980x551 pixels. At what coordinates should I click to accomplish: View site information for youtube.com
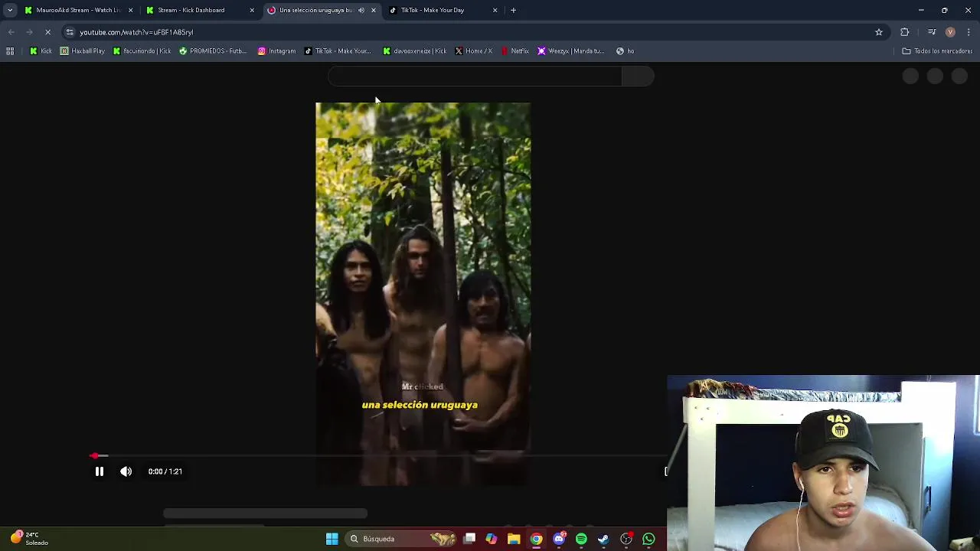coord(70,32)
